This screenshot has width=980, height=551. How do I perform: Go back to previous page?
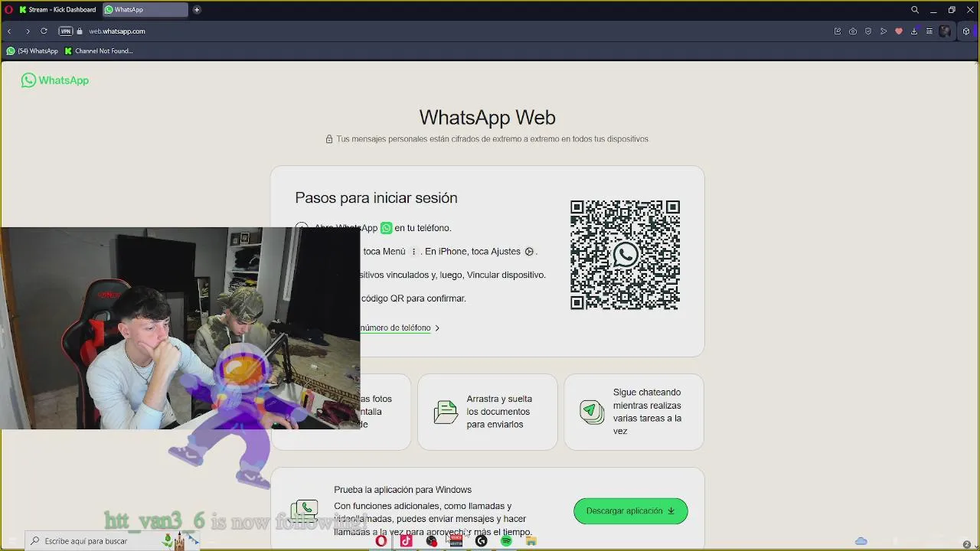tap(9, 31)
